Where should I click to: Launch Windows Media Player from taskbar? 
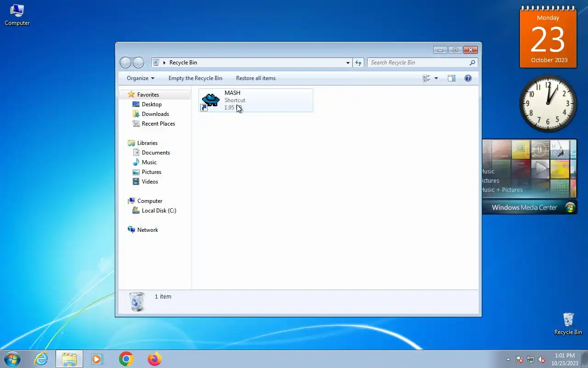(x=97, y=359)
